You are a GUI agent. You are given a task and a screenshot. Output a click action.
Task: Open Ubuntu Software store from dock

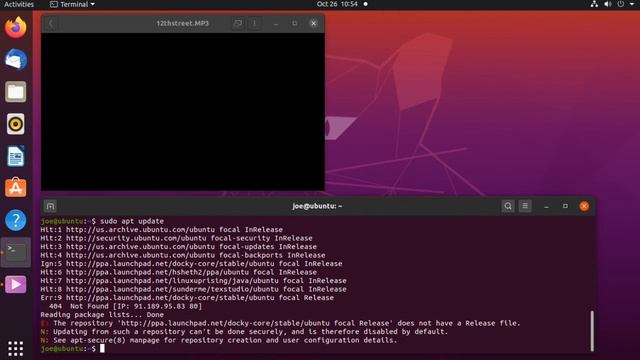tap(16, 188)
